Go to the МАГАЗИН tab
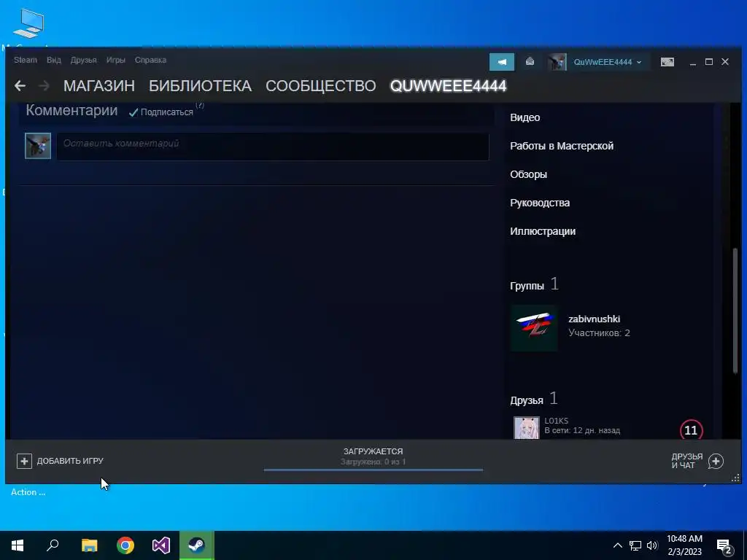 click(99, 86)
